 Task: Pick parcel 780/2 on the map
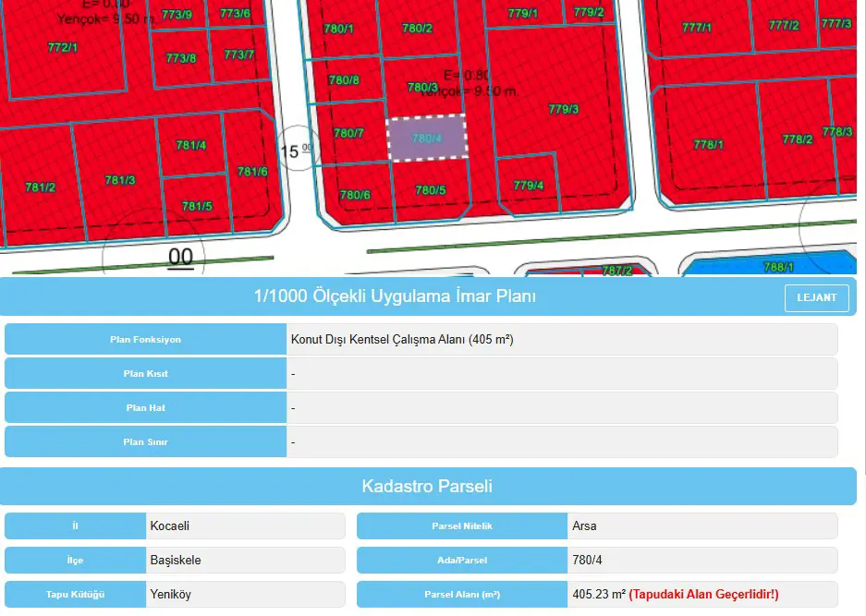(417, 28)
